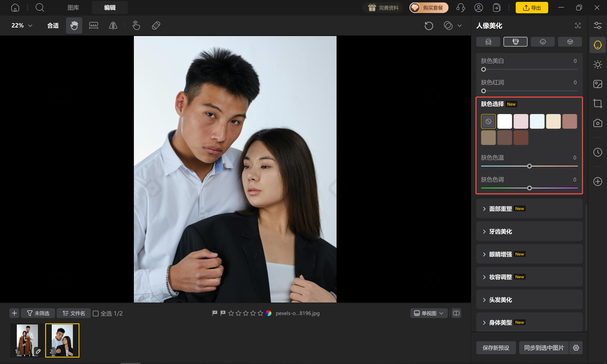Open the compare mode dropdown arrow

pyautogui.click(x=460, y=26)
